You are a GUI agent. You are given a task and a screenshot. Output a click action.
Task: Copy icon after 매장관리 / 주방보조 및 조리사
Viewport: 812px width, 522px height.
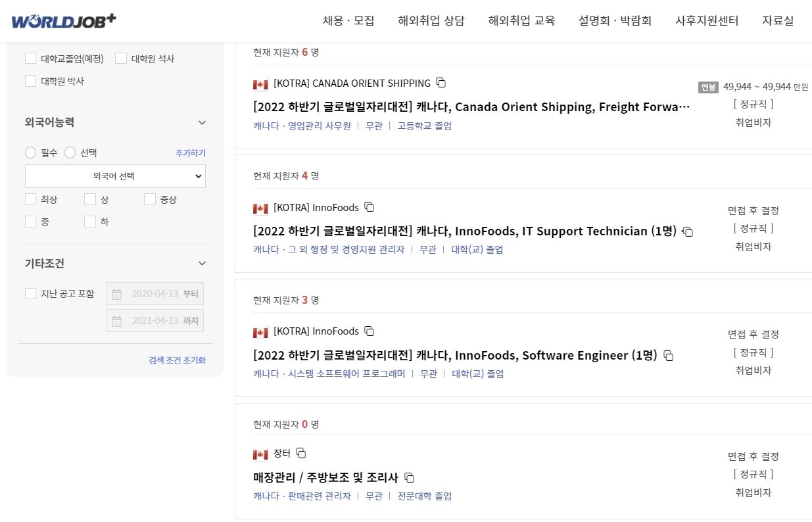tap(410, 478)
